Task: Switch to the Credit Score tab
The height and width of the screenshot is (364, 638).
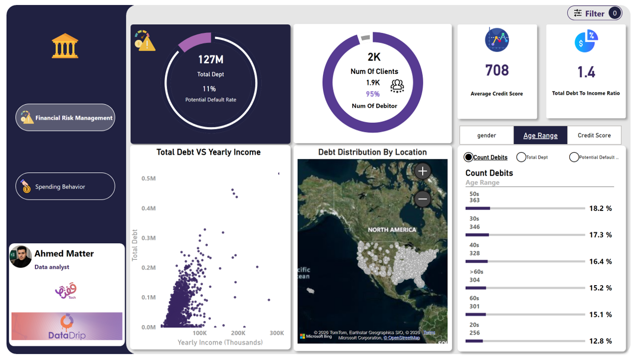Action: (x=594, y=135)
